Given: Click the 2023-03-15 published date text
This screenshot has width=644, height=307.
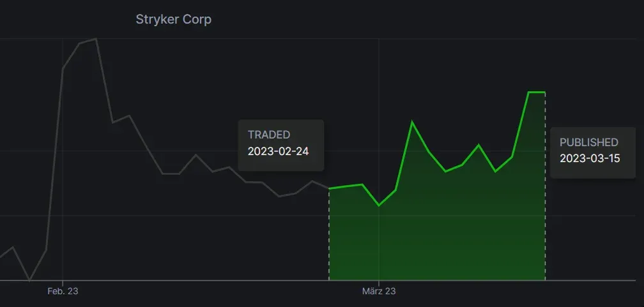Looking at the screenshot, I should pyautogui.click(x=590, y=159).
